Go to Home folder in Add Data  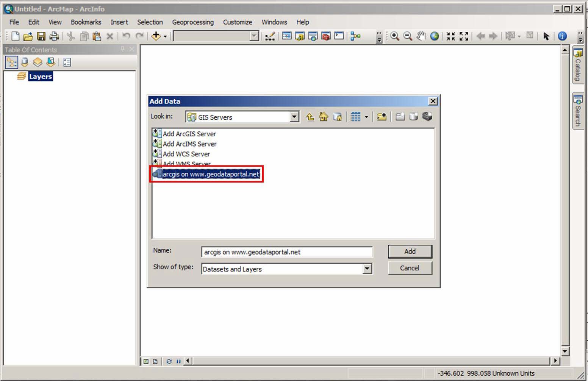pyautogui.click(x=324, y=117)
